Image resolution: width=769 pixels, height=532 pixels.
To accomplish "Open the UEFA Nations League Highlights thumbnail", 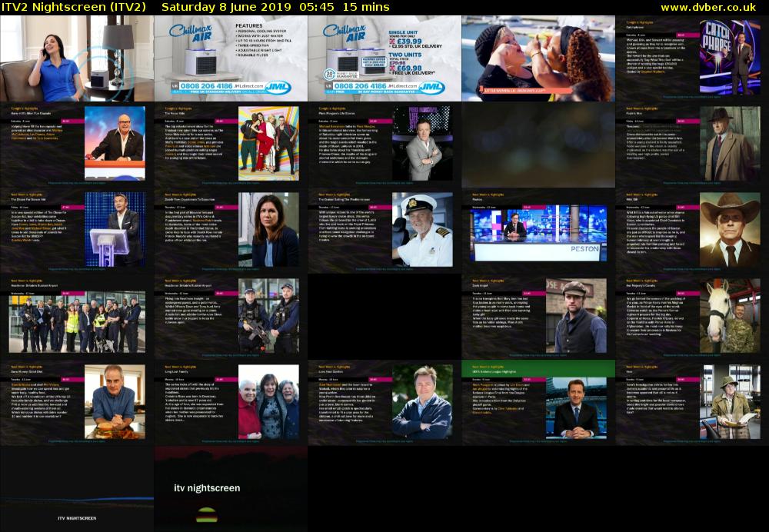I will (538, 403).
